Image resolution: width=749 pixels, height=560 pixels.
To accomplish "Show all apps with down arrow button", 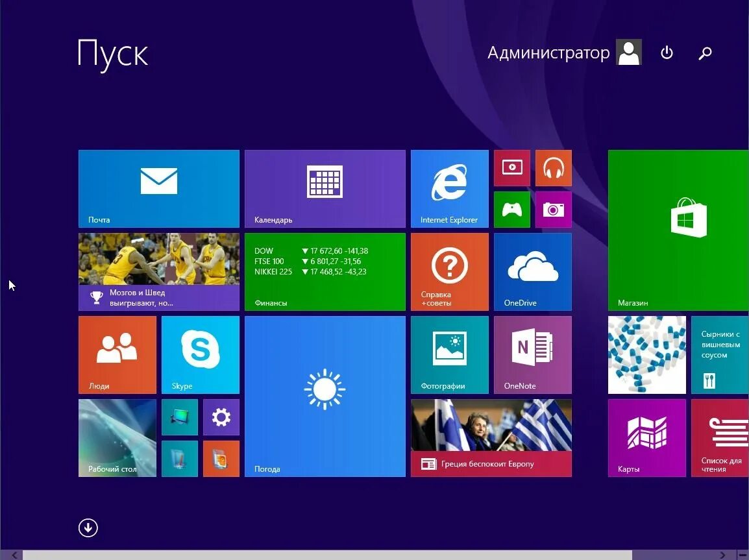I will (x=88, y=528).
